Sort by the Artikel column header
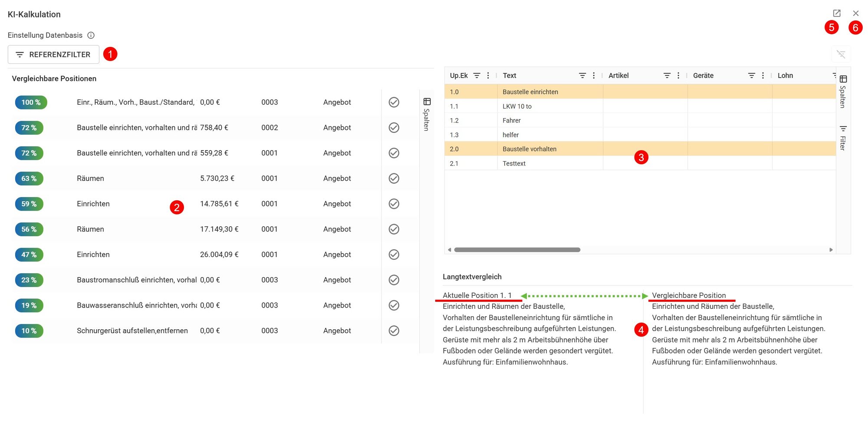 [618, 76]
